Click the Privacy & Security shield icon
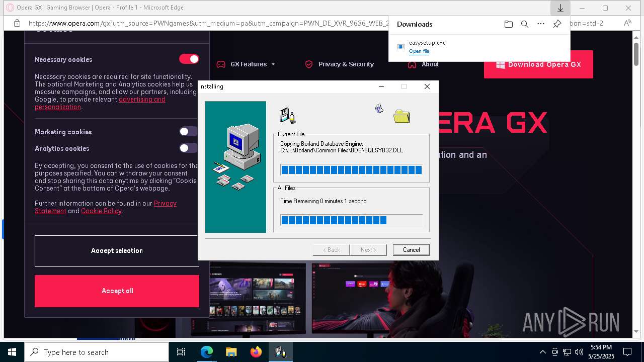 (x=309, y=64)
